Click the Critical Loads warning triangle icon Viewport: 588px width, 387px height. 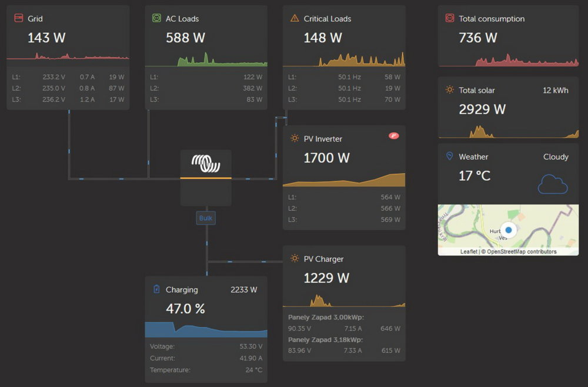[295, 18]
